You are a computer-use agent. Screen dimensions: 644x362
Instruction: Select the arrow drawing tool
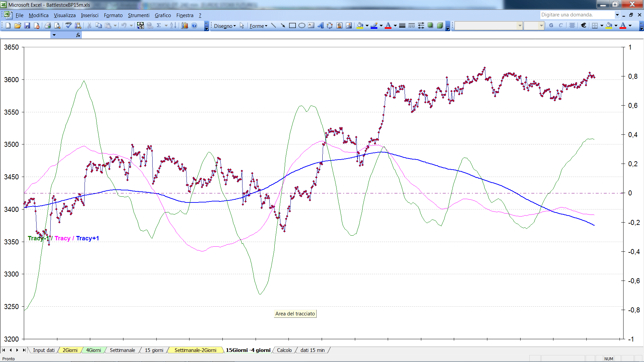pos(283,26)
